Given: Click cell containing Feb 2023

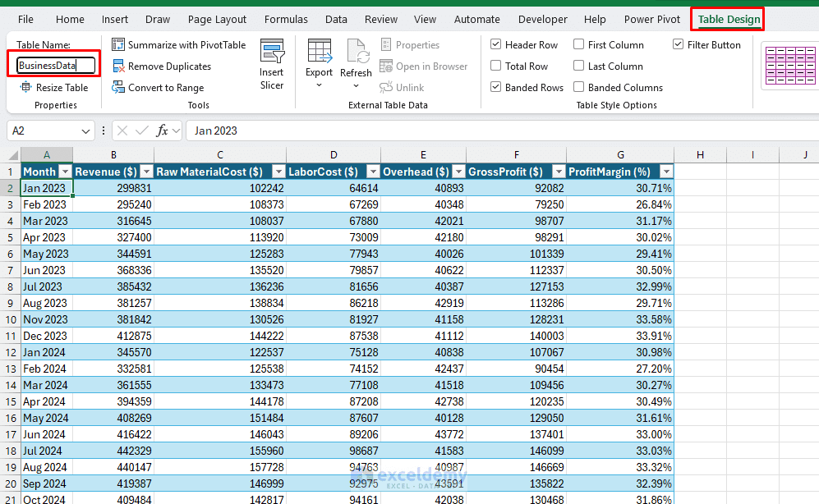Looking at the screenshot, I should [x=47, y=204].
